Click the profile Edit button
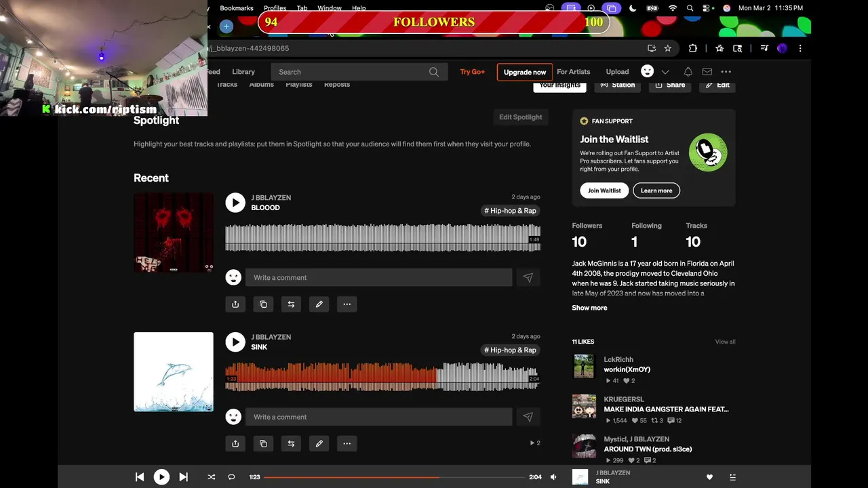This screenshot has width=868, height=488. click(717, 85)
